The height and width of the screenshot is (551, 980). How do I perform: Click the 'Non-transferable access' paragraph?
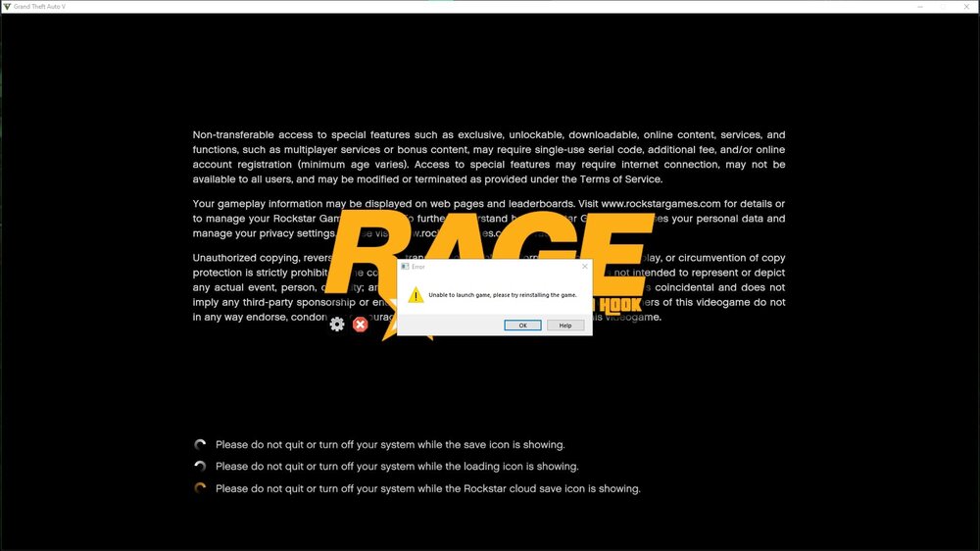click(489, 157)
